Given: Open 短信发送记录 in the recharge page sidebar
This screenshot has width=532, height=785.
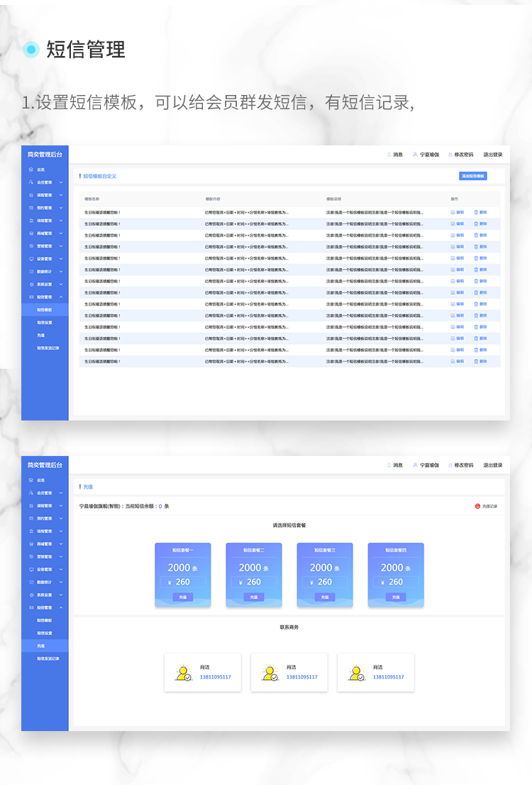Looking at the screenshot, I should [x=48, y=659].
